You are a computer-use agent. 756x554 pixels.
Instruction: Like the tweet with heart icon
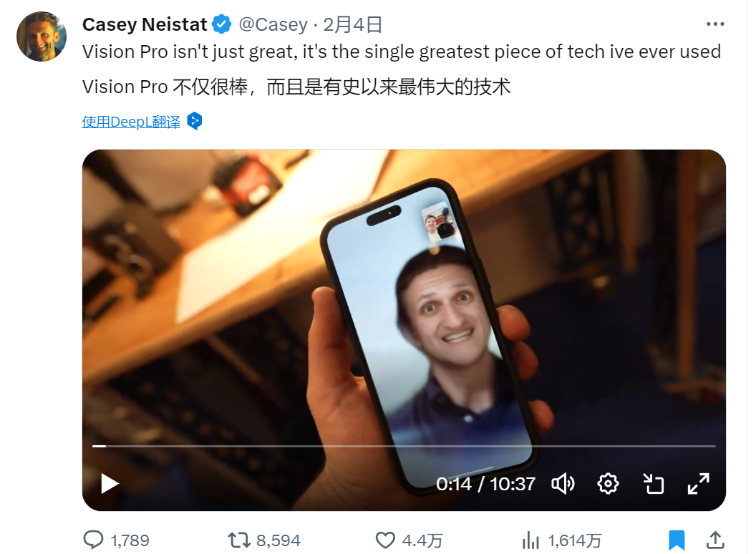pyautogui.click(x=385, y=540)
